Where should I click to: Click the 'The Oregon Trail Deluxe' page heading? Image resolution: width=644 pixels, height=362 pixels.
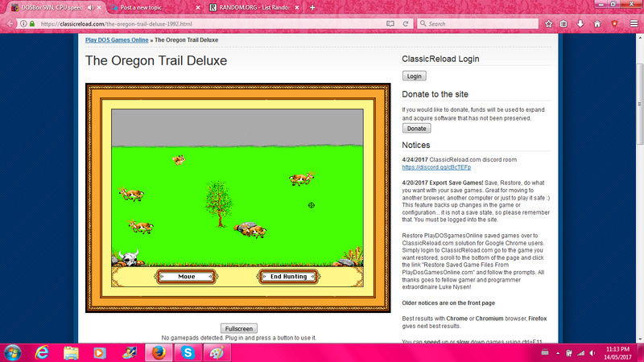(x=156, y=61)
